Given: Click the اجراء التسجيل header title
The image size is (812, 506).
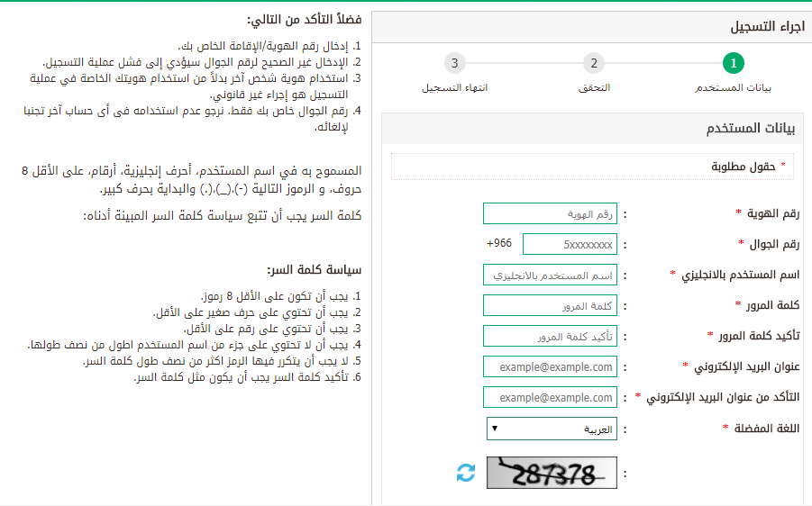Looking at the screenshot, I should [768, 27].
